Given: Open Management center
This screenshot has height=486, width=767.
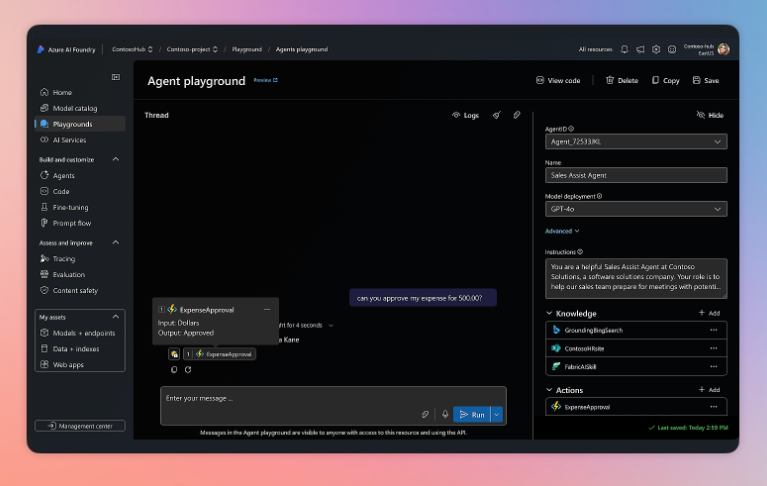Looking at the screenshot, I should (x=80, y=426).
